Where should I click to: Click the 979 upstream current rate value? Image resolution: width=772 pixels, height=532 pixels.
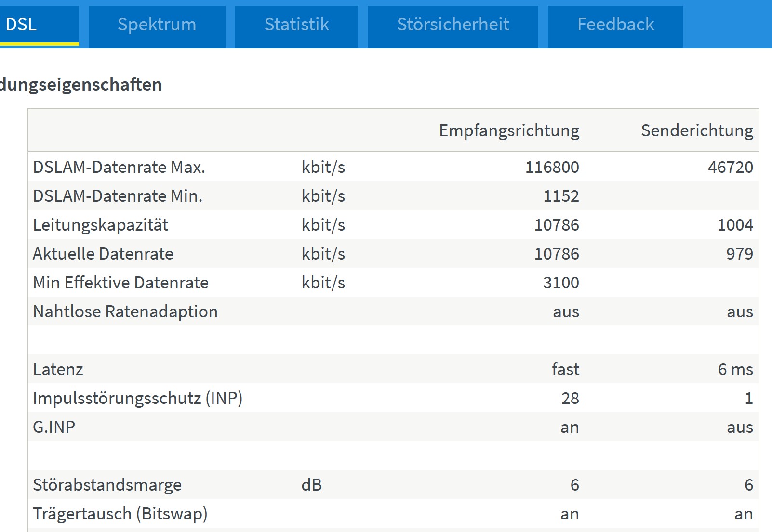point(740,254)
